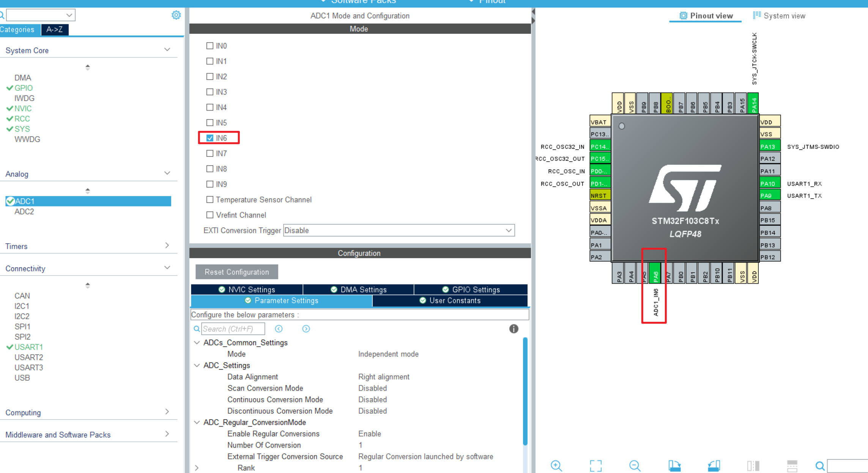
Task: Go to next parameter search result
Action: point(306,329)
